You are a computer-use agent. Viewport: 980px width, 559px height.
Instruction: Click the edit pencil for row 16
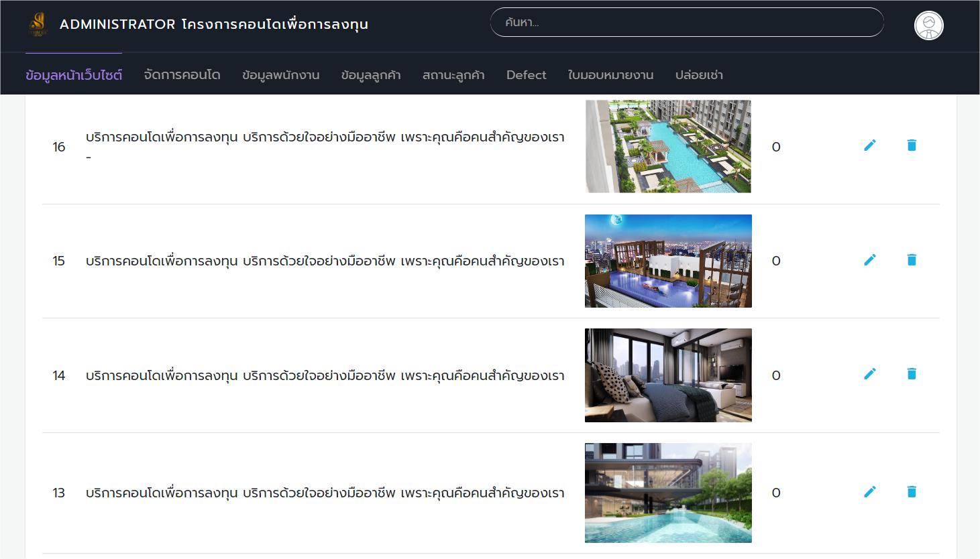(869, 145)
